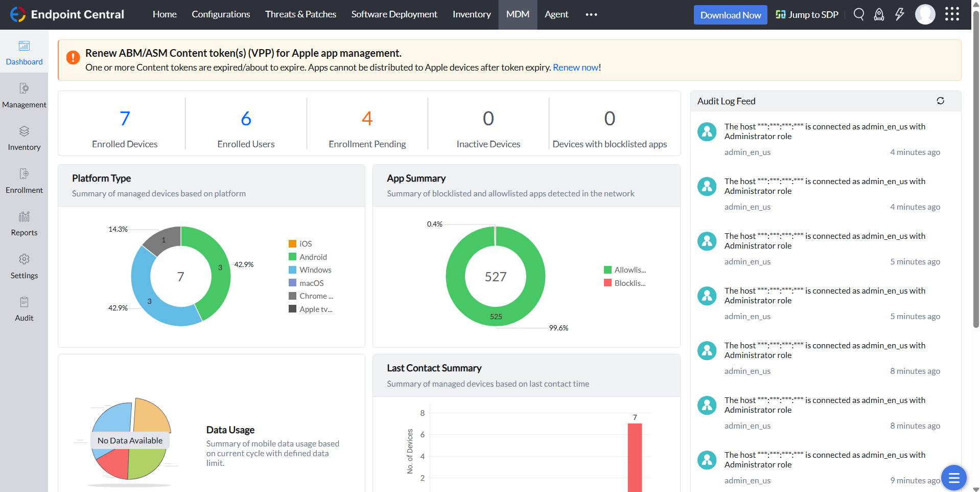Toggle the Android legend swatch
Viewport: 980px width, 492px height.
tap(292, 257)
